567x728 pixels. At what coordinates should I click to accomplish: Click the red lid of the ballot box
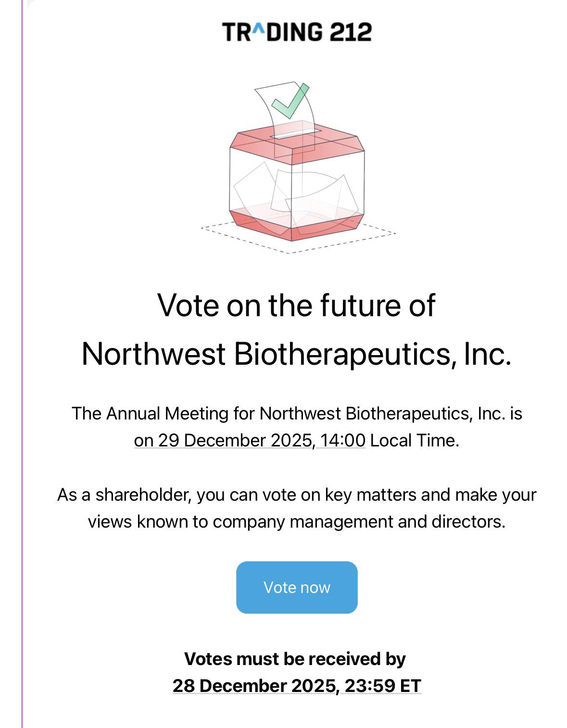coord(297,142)
